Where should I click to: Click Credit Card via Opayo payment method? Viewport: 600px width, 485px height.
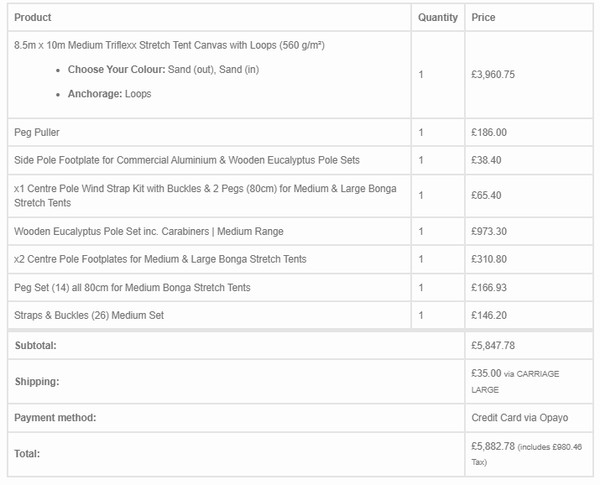coord(520,418)
